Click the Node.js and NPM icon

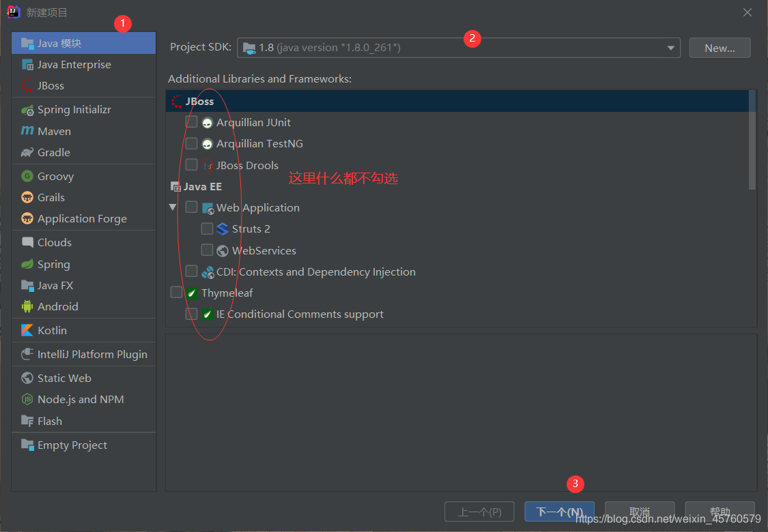pos(27,400)
